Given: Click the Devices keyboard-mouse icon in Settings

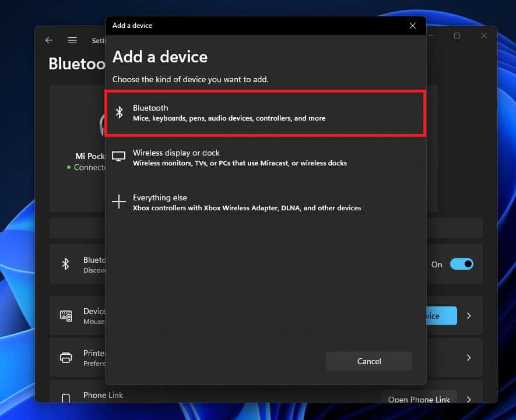Looking at the screenshot, I should point(66,316).
